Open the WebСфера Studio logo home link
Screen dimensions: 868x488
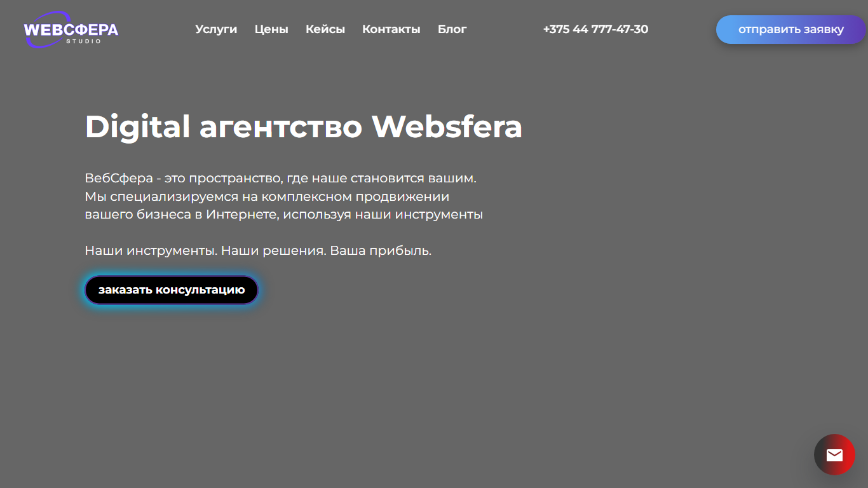pyautogui.click(x=71, y=30)
